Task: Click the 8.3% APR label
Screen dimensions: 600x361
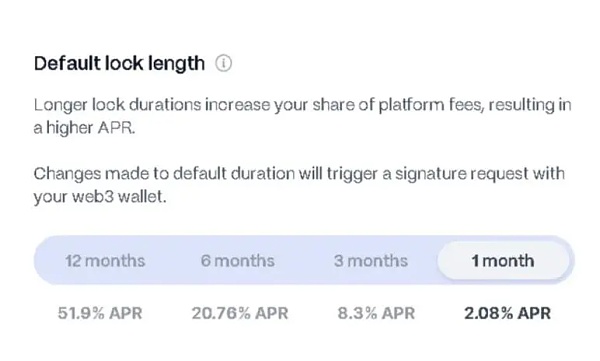Action: pos(376,313)
